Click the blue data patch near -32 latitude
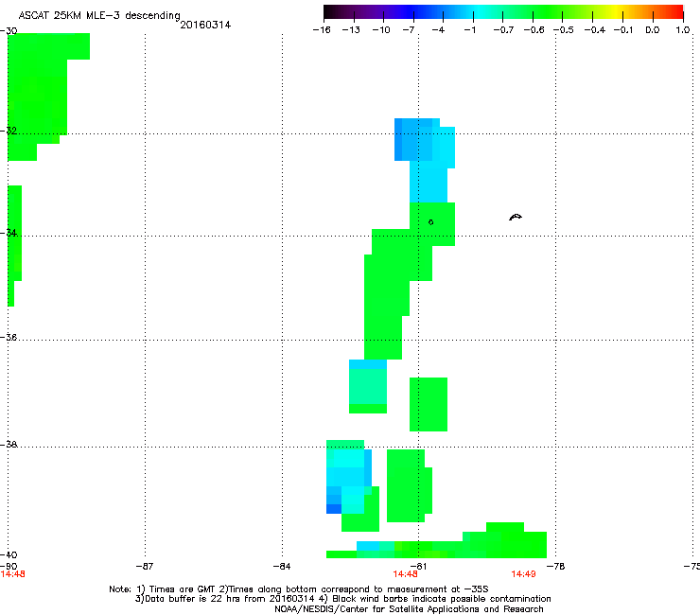Viewport: 700px width, 615px height. 425,139
